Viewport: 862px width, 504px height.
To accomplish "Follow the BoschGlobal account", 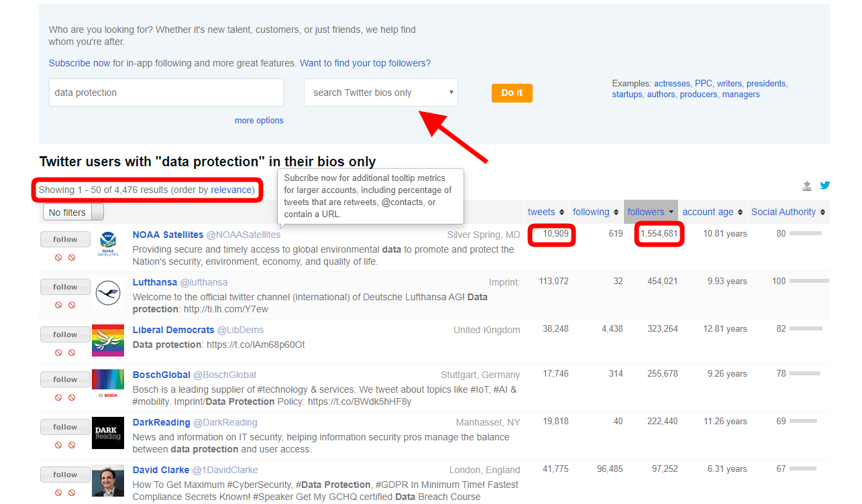I will (x=65, y=379).
